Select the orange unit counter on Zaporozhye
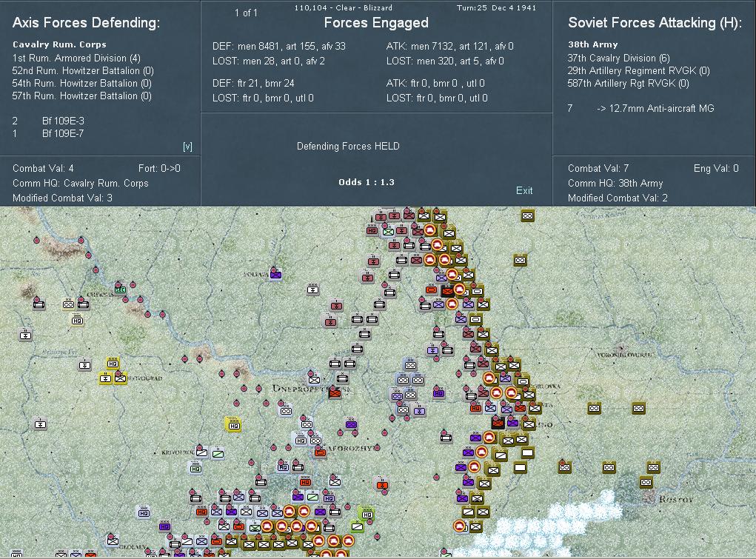 click(320, 452)
